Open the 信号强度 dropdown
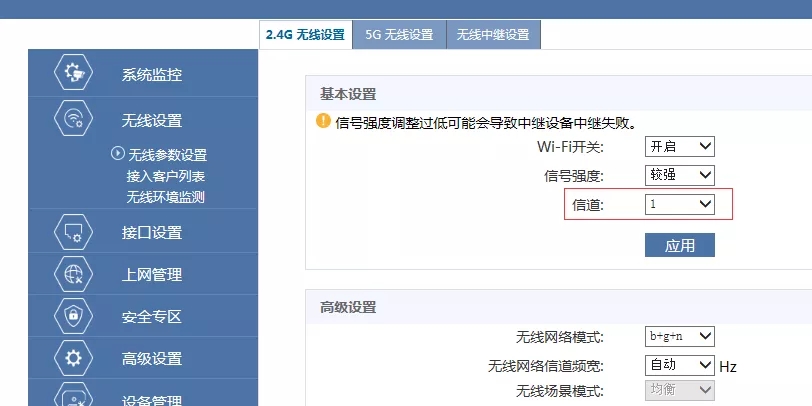This screenshot has height=406, width=812. point(679,175)
